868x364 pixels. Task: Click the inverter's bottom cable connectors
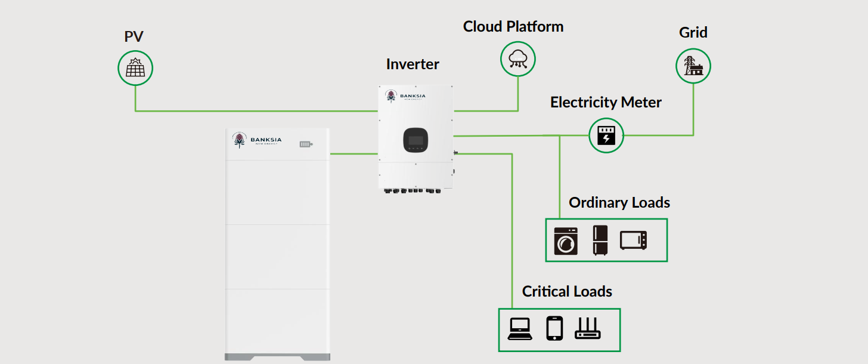coord(411,191)
